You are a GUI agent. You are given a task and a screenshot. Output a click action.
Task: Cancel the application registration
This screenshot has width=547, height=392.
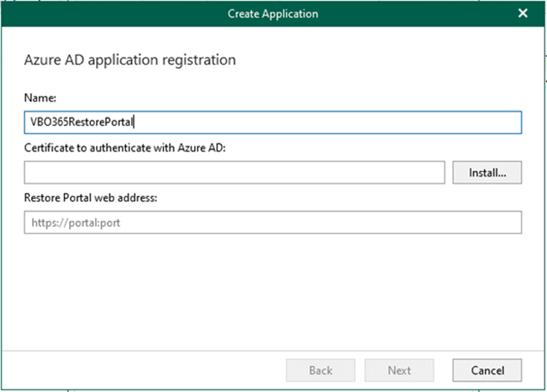point(487,370)
